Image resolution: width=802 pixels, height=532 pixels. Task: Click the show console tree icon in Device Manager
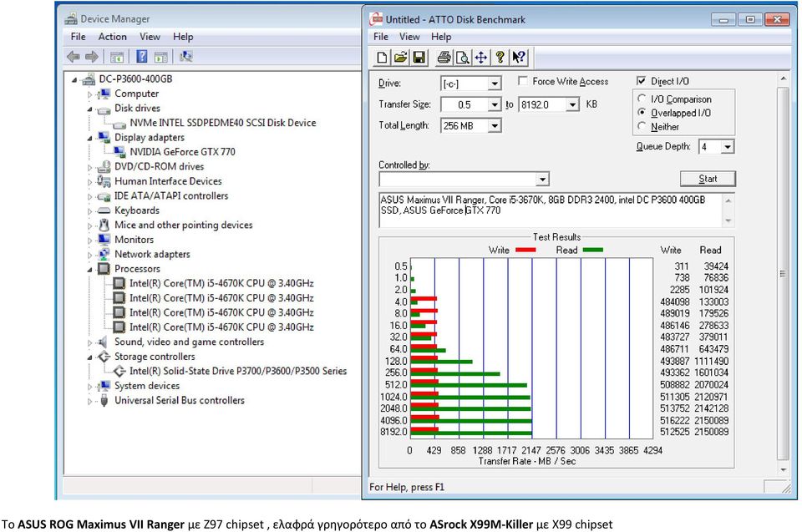117,57
